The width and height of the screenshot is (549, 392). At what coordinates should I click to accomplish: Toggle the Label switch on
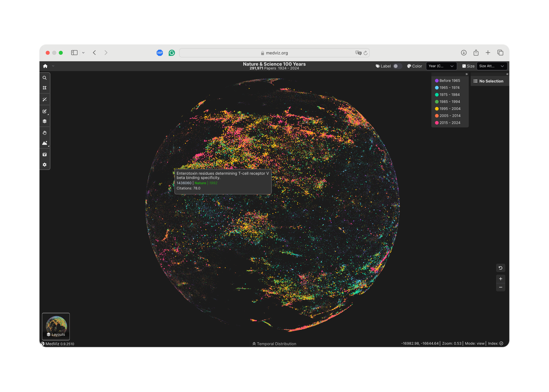(397, 66)
